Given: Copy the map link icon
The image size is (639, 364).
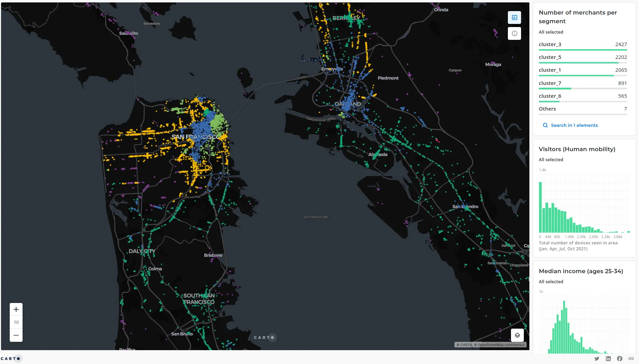Looking at the screenshot, I should [x=631, y=358].
